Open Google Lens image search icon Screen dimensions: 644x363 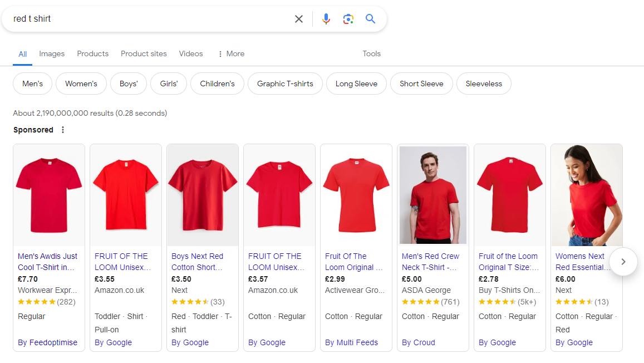[348, 19]
